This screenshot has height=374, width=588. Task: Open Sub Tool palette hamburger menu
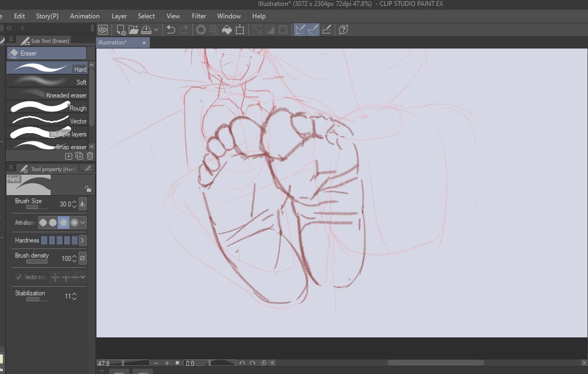tap(11, 39)
